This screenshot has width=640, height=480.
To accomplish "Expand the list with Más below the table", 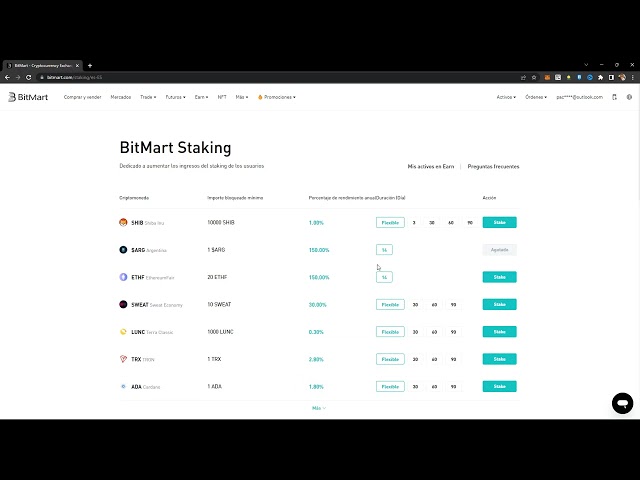I will pyautogui.click(x=319, y=408).
